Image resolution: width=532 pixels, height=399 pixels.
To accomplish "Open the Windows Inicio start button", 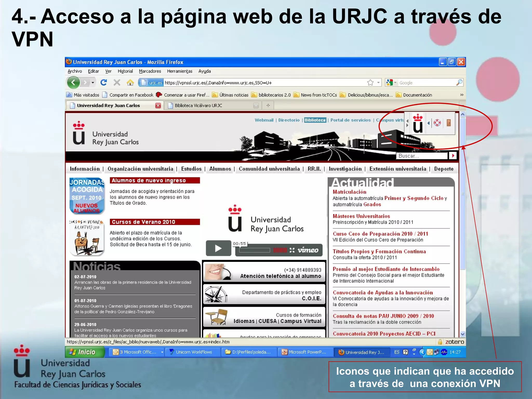I will [x=85, y=352].
